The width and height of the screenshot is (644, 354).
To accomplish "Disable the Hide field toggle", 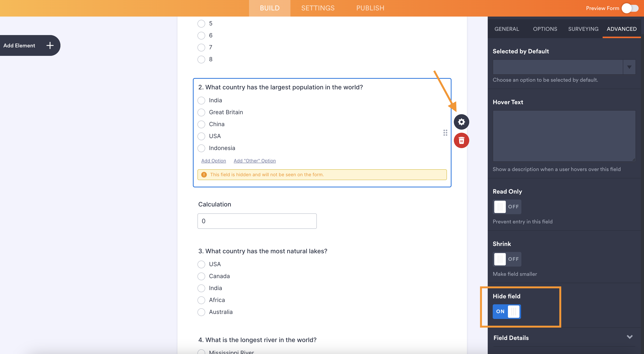I will 506,311.
